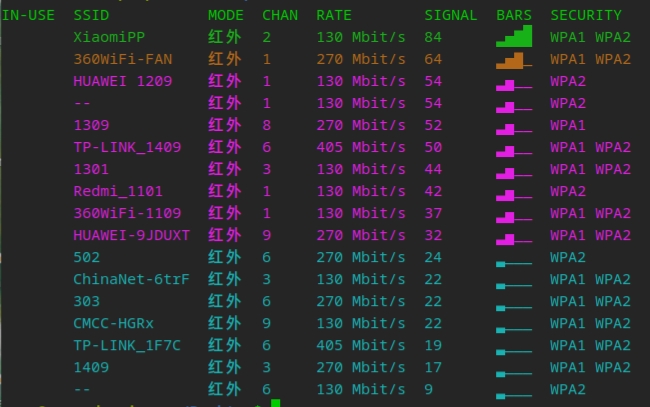Click 360WiFi-1109 network name
The image size is (650, 407).
pos(127,213)
